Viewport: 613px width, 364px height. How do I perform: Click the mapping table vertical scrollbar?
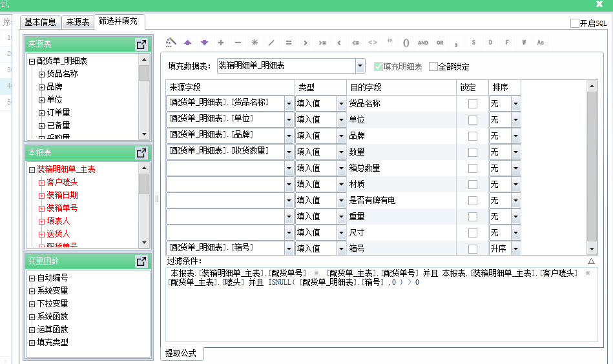[592, 167]
